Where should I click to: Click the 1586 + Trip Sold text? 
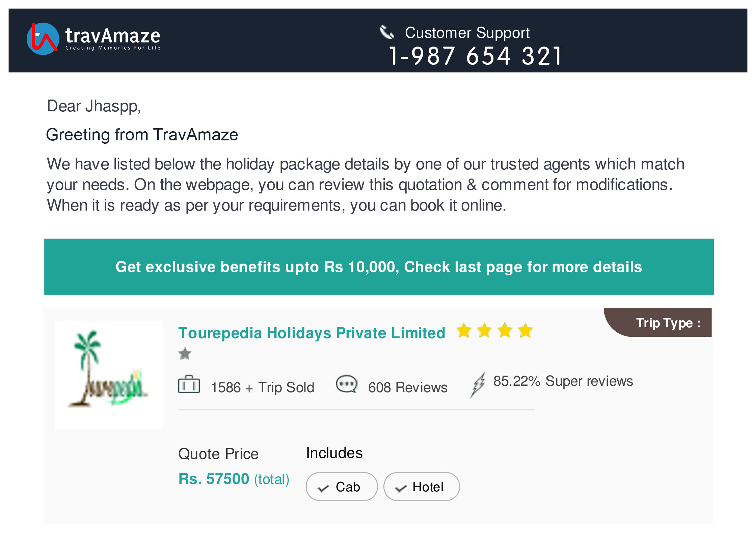pyautogui.click(x=263, y=387)
